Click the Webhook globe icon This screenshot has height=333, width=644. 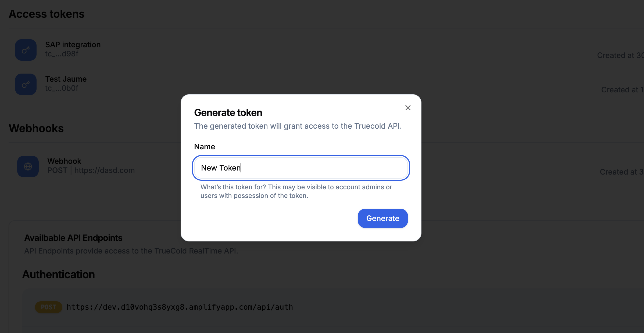click(28, 166)
